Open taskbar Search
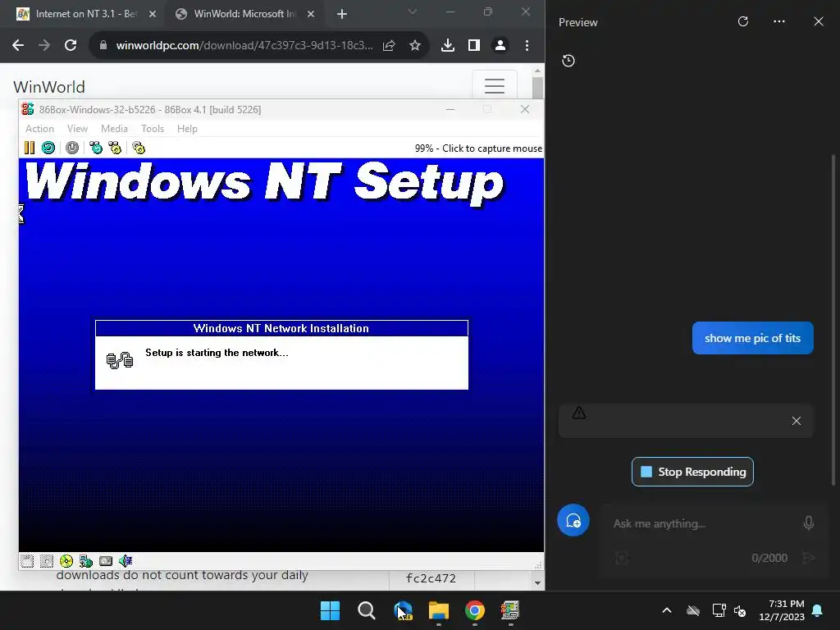The image size is (840, 630). point(367,610)
